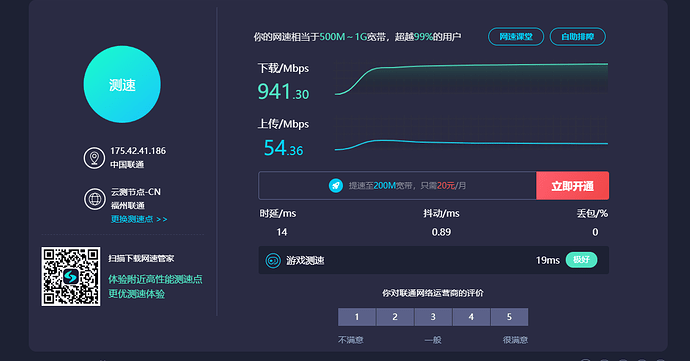Screen dimensions: 690x361
Task: Click the 19ms game latency value
Action: (548, 260)
